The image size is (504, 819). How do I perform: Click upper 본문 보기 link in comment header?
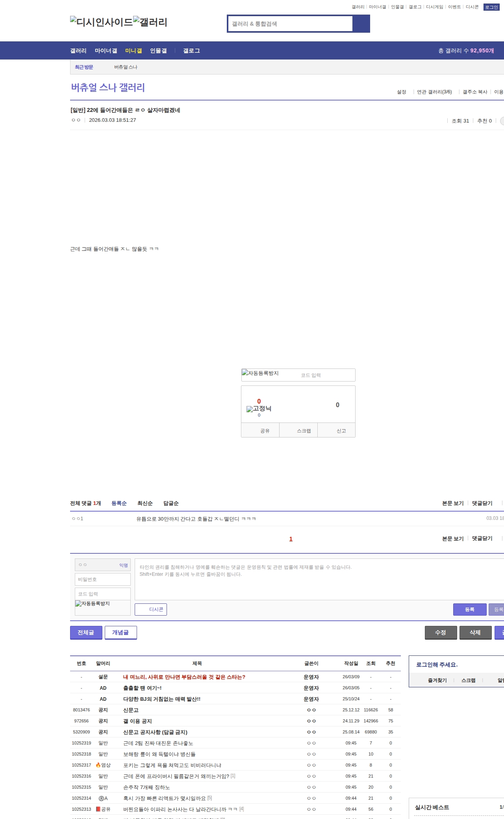coord(453,503)
